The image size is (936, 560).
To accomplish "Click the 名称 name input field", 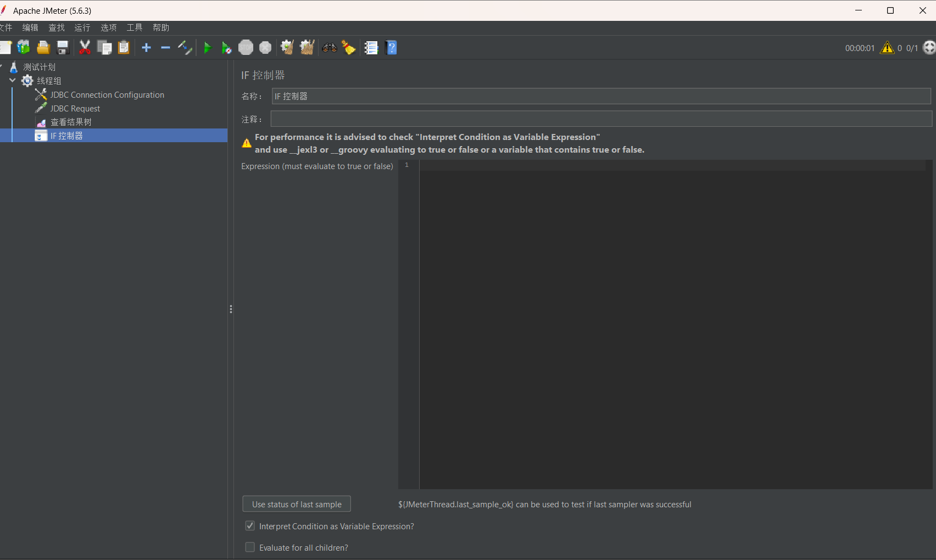I will [x=601, y=96].
